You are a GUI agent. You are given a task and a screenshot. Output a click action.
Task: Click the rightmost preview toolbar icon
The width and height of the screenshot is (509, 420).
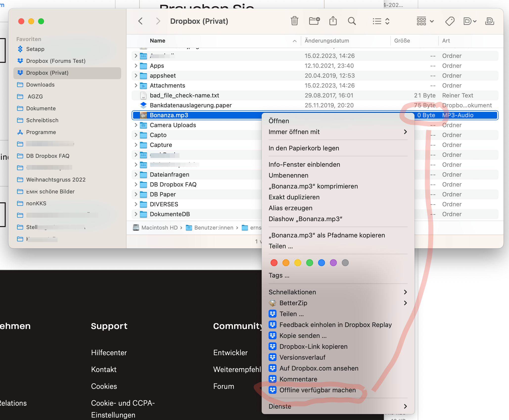(489, 21)
